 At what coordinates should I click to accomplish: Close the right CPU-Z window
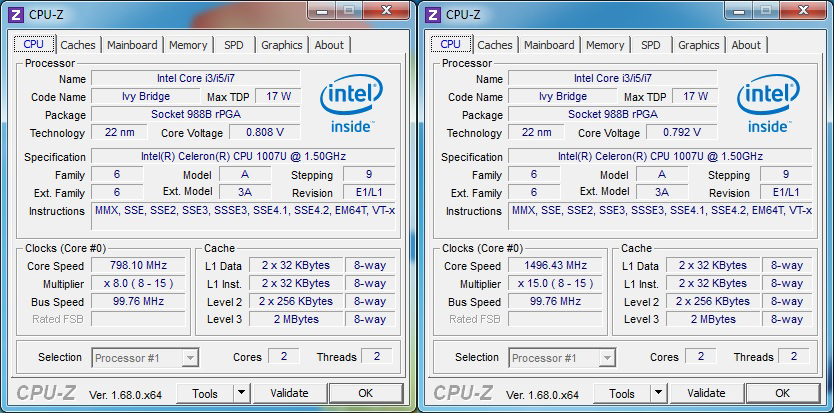(x=804, y=10)
